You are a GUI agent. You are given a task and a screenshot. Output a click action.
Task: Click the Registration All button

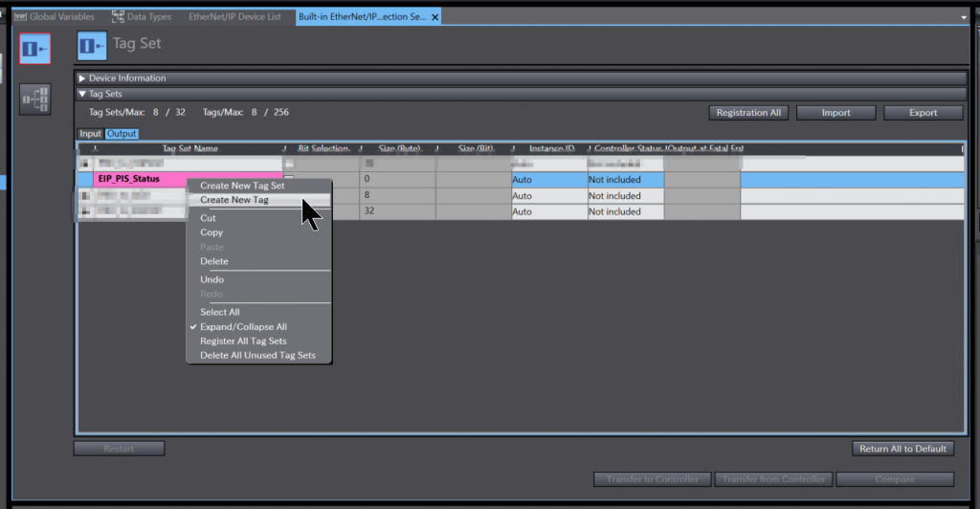(x=748, y=113)
